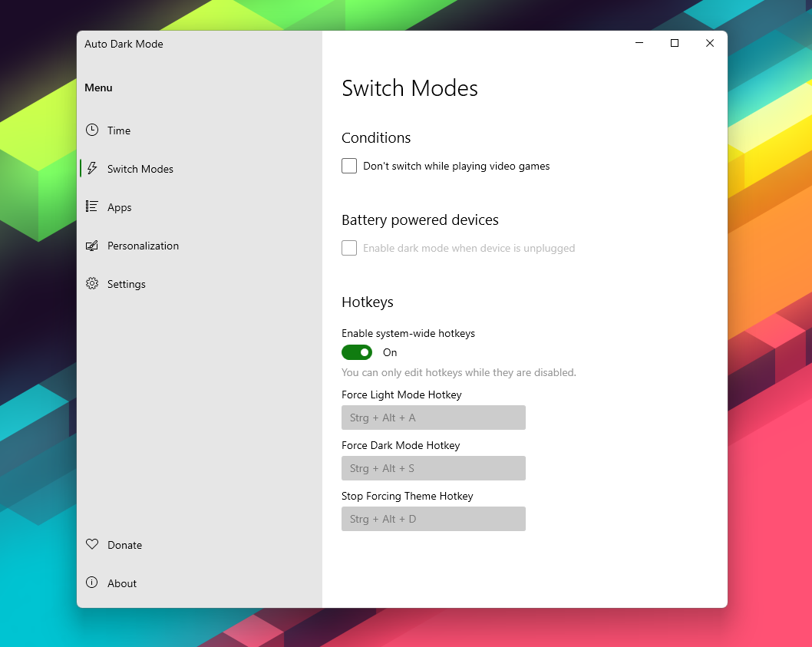Open the Time menu page
This screenshot has height=647, width=812.
pyautogui.click(x=200, y=130)
